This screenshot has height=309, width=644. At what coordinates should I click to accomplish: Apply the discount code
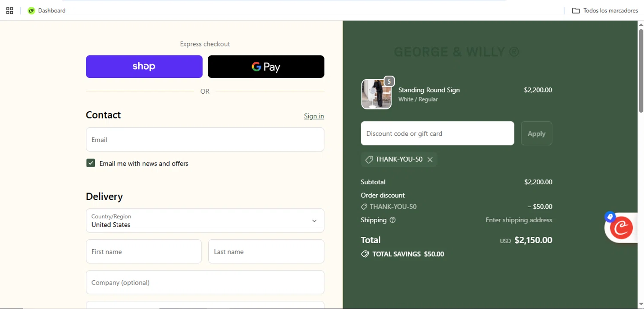pos(537,134)
